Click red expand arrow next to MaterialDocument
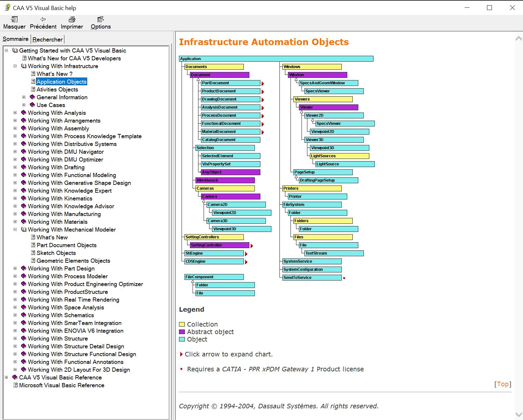 263,132
